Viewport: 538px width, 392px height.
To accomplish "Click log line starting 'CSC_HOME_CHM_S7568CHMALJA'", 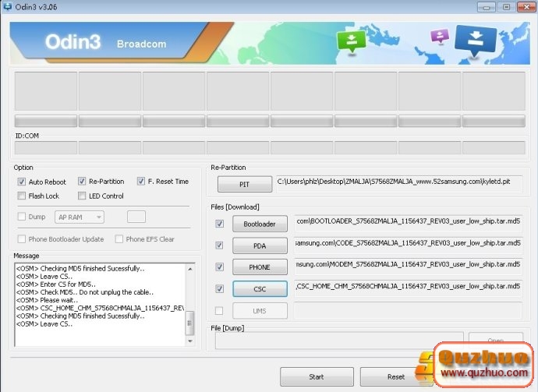I will 100,308.
